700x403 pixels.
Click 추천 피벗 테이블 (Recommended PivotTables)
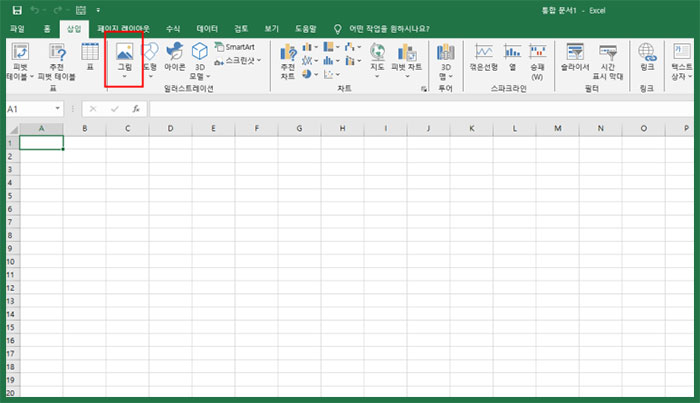pyautogui.click(x=57, y=62)
